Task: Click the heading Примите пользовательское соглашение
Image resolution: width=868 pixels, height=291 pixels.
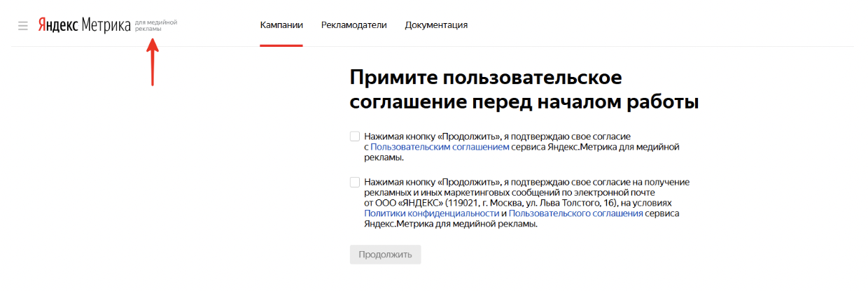Action: point(524,89)
